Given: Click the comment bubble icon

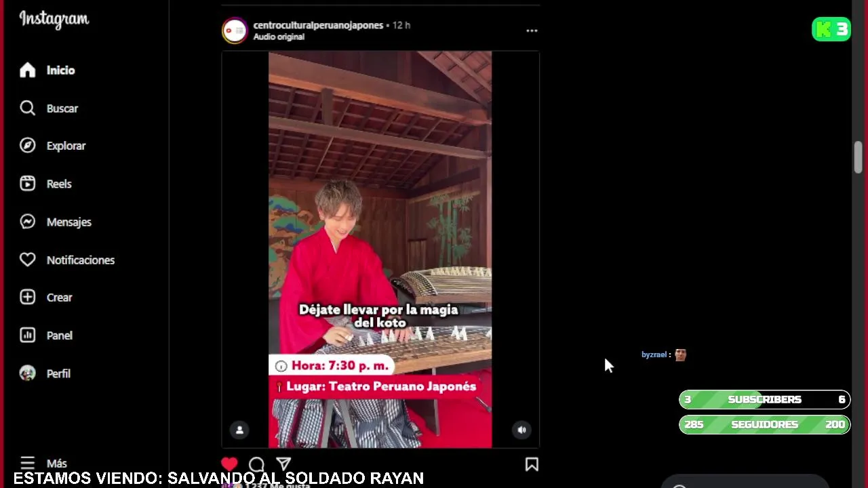Looking at the screenshot, I should 256,464.
